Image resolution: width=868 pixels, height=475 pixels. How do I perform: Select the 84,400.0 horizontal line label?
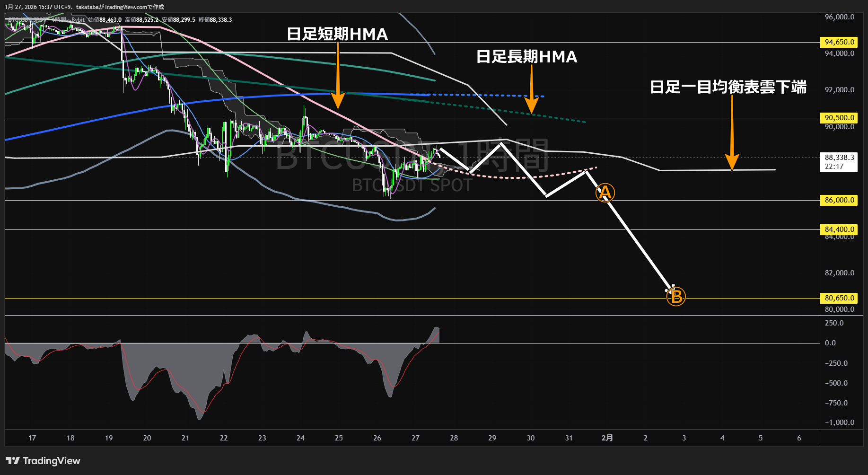tap(839, 229)
